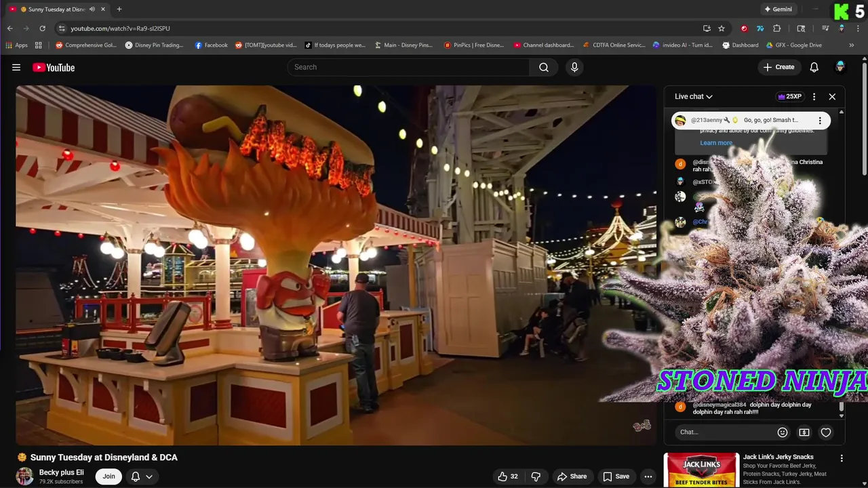Reload the page in the browser
Screen dimensions: 868x488
click(x=42, y=28)
